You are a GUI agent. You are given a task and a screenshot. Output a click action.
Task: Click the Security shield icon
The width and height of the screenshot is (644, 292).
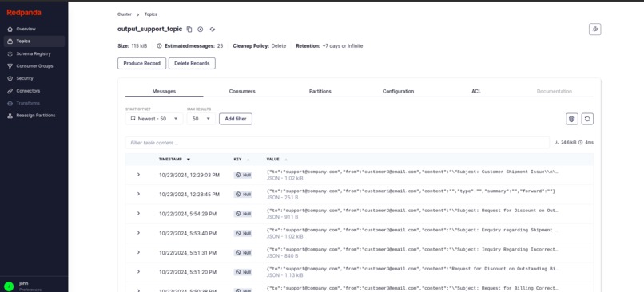click(x=10, y=78)
